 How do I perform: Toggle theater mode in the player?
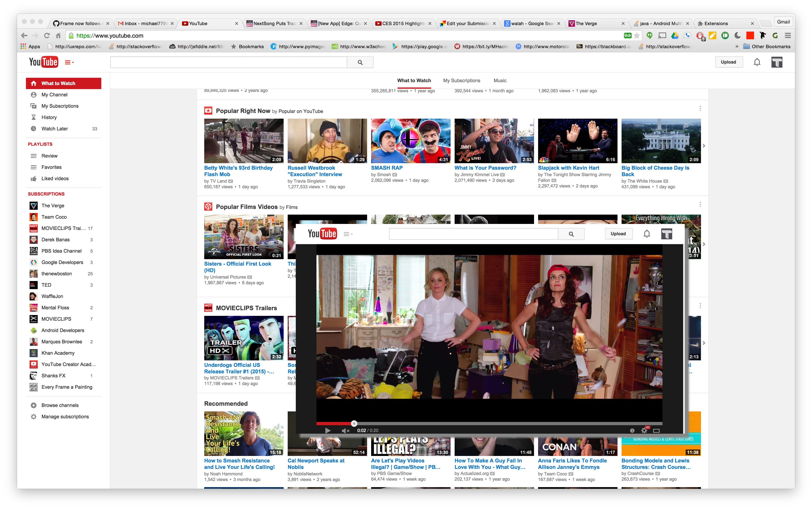coord(656,431)
